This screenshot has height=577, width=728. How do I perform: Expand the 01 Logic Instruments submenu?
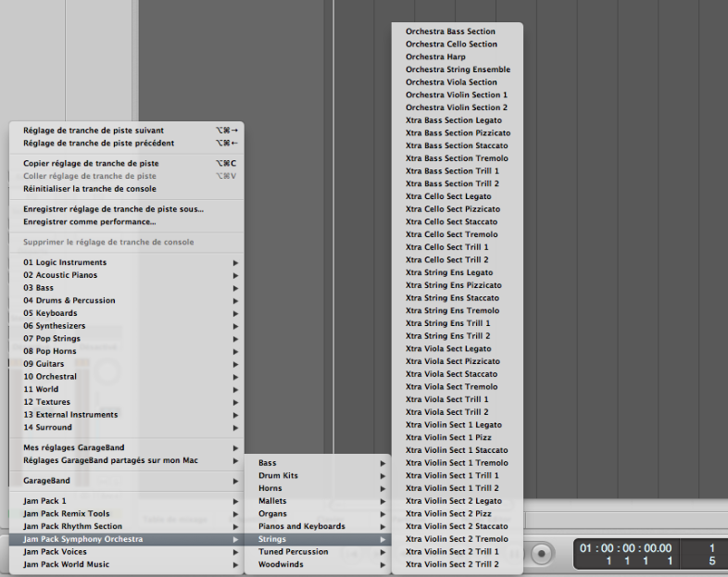(126, 263)
